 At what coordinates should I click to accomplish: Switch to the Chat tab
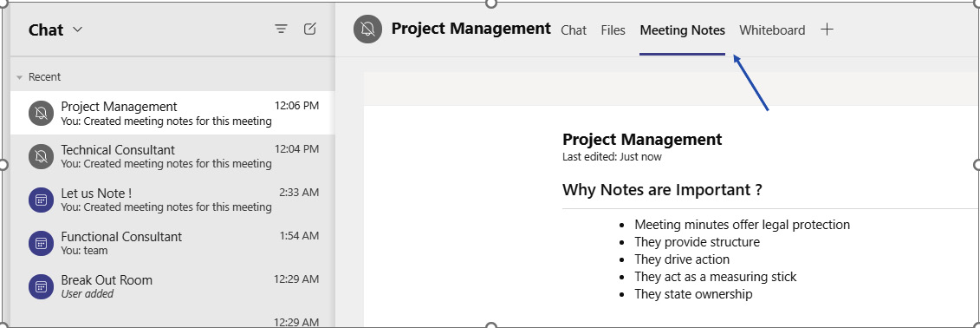click(574, 30)
